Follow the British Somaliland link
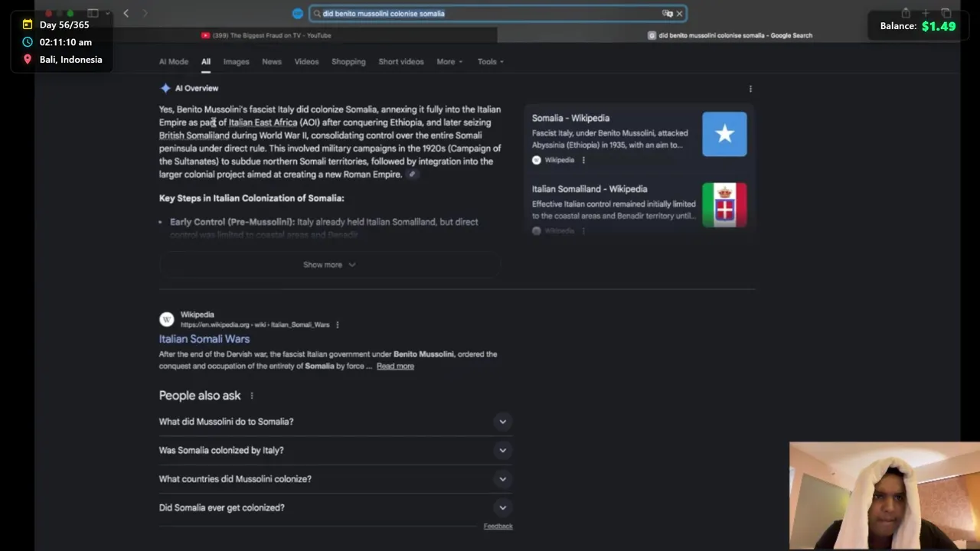The height and width of the screenshot is (551, 980). (194, 135)
